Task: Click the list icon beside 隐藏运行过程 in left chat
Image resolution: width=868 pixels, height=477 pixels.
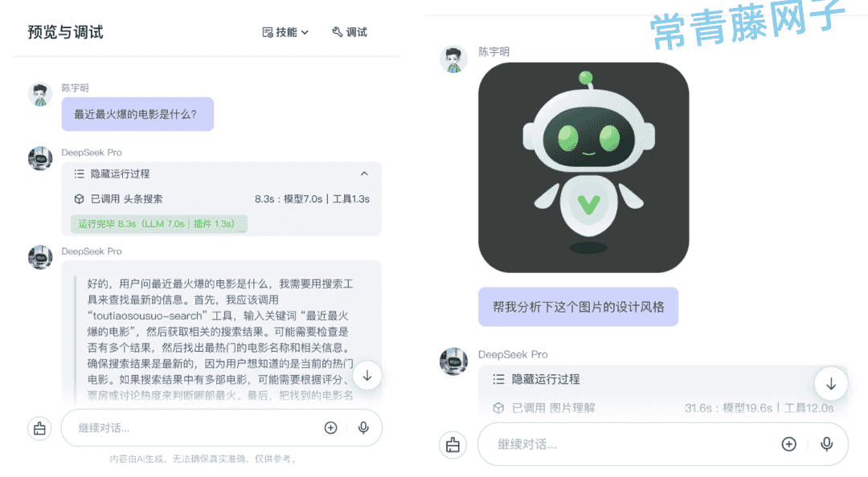Action: pyautogui.click(x=79, y=173)
